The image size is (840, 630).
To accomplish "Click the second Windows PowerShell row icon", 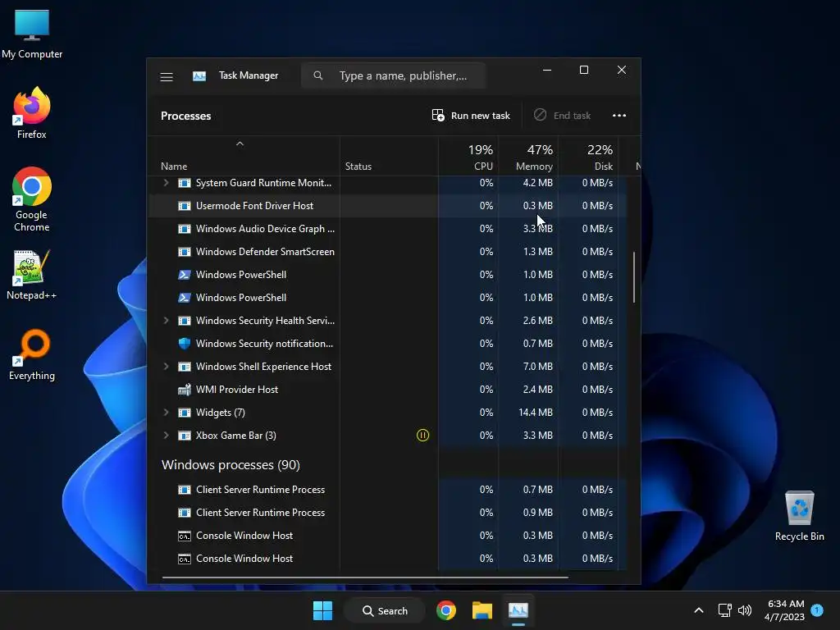I will (x=185, y=298).
